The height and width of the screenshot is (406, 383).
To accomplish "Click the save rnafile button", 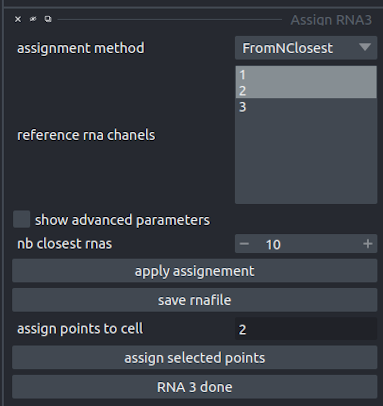I will tap(195, 300).
